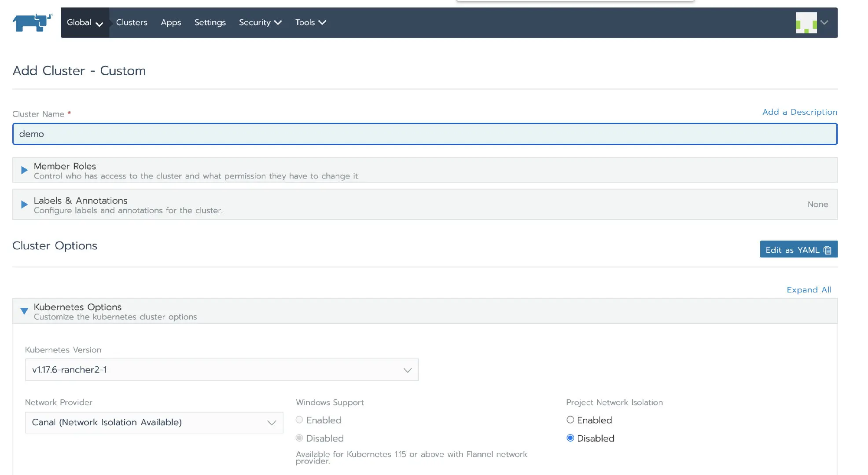Click the Add a Description link

(x=799, y=112)
